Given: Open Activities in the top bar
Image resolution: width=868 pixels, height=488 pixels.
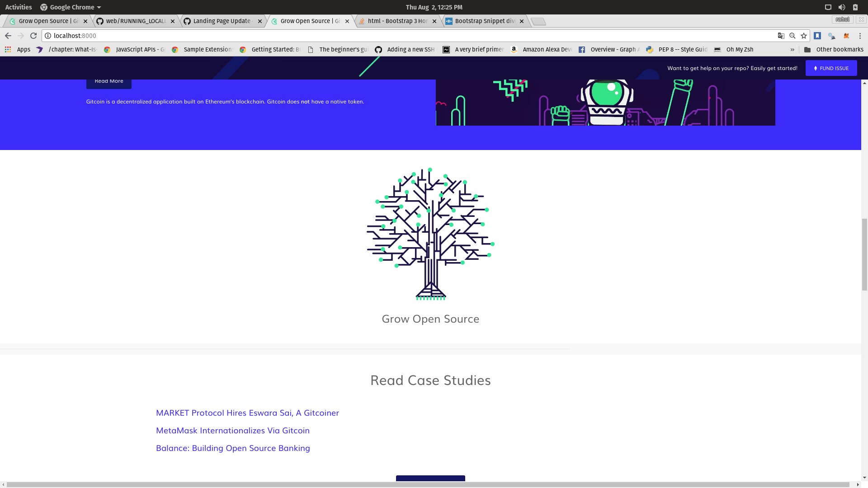Looking at the screenshot, I should (x=18, y=7).
